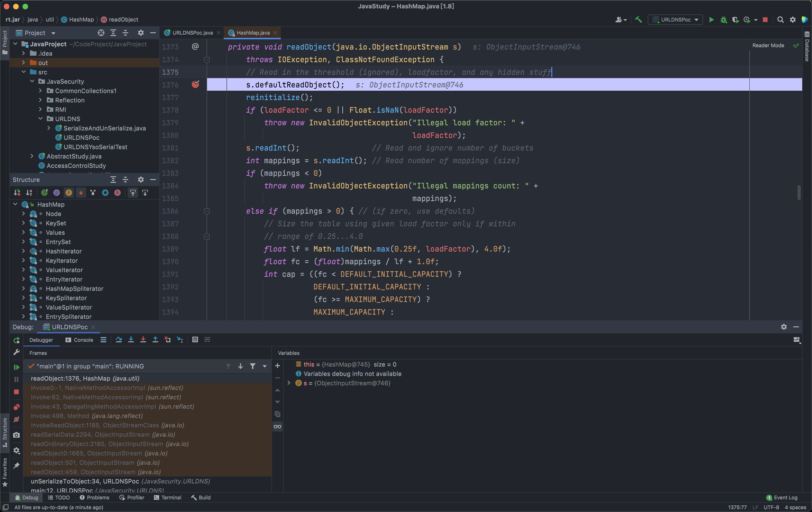
Task: Open the TODO tool window
Action: [59, 498]
